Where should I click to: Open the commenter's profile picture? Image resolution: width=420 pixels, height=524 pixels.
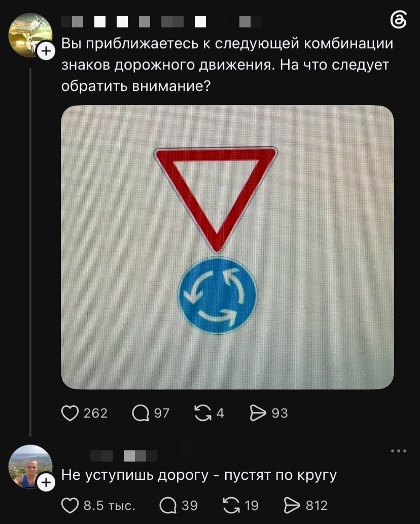(30, 467)
